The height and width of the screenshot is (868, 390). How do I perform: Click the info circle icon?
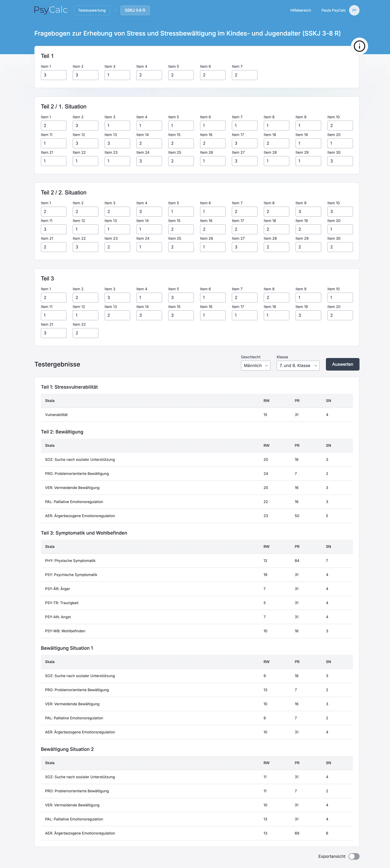[x=359, y=46]
